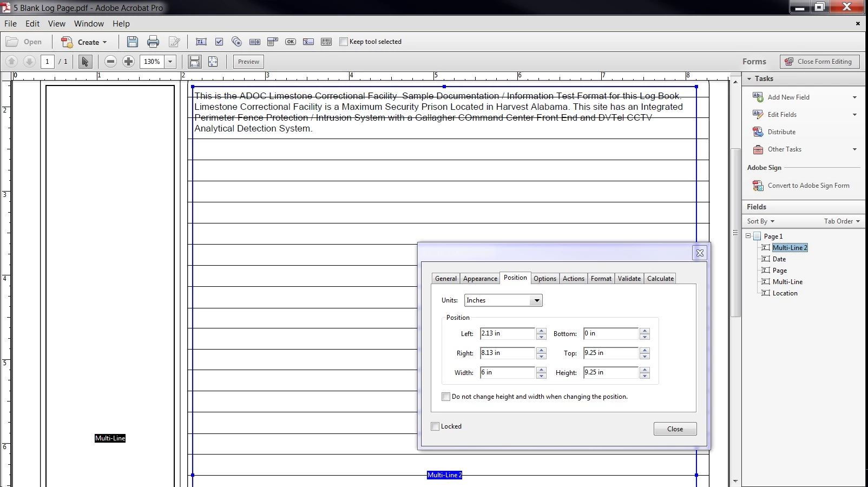The width and height of the screenshot is (868, 487).
Task: Go to next page arrow
Action: [30, 62]
